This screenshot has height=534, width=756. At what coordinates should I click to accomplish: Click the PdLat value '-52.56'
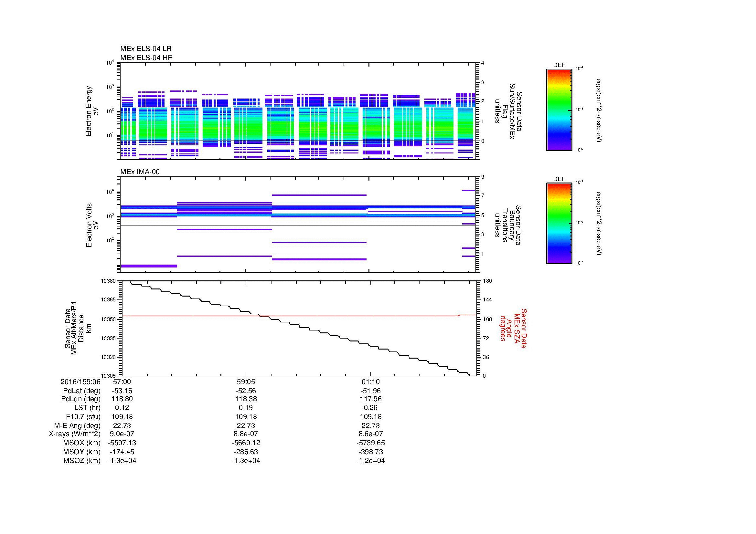pos(246,391)
